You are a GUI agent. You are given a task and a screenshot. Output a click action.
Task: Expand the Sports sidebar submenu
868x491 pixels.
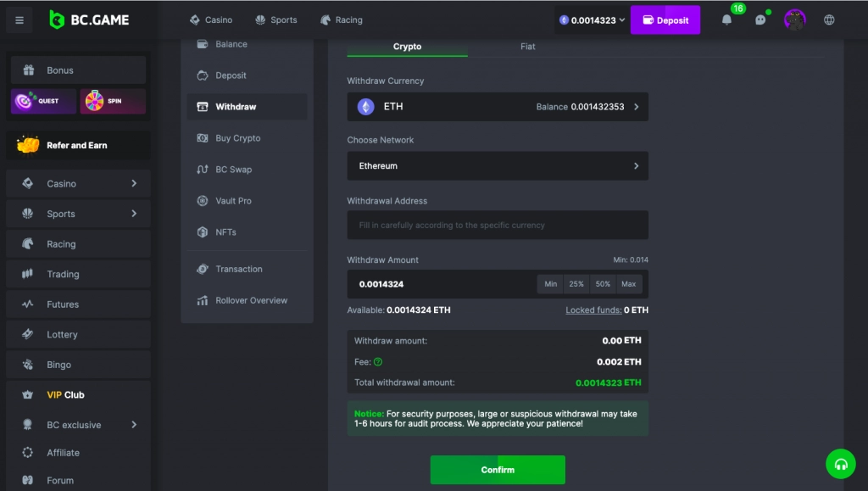tap(134, 213)
